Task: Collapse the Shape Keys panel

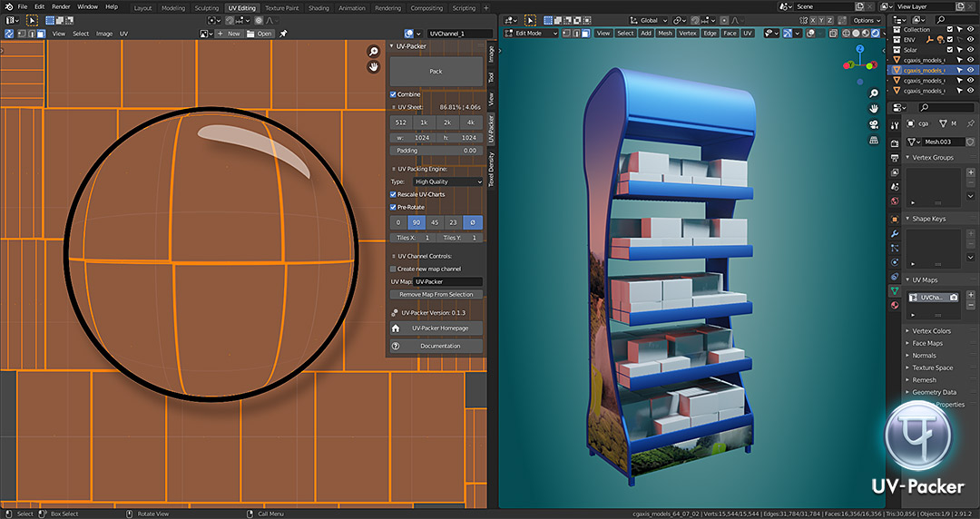Action: (907, 219)
